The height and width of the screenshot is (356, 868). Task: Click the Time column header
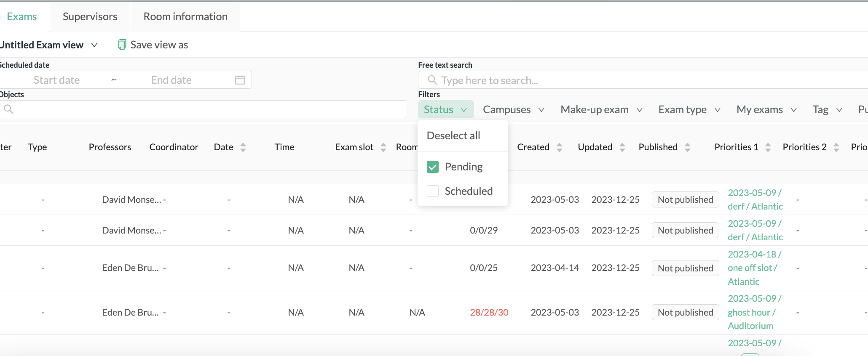284,147
